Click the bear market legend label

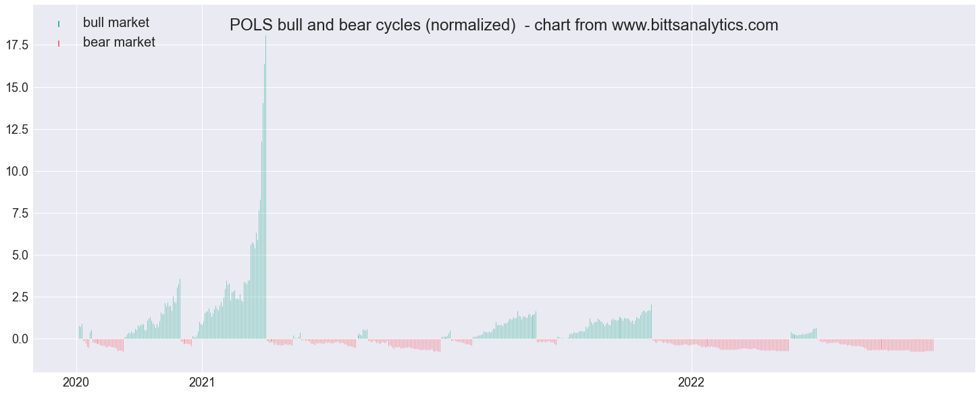click(119, 43)
